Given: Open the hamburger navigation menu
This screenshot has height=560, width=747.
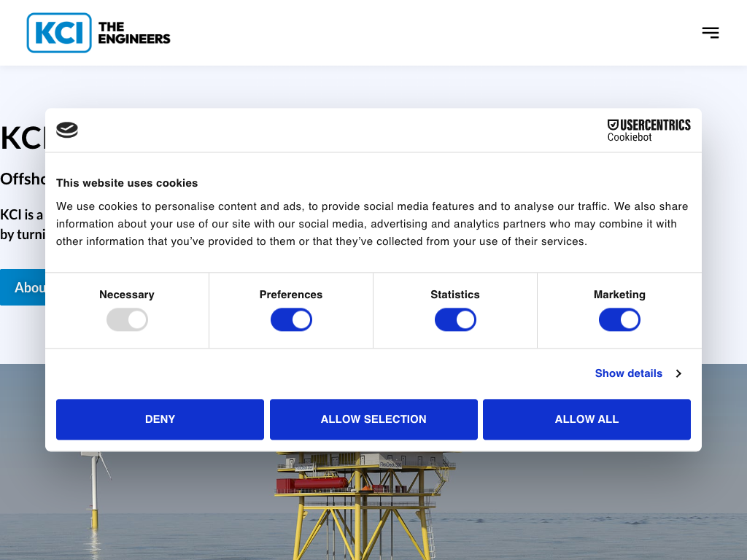Looking at the screenshot, I should click(x=710, y=33).
